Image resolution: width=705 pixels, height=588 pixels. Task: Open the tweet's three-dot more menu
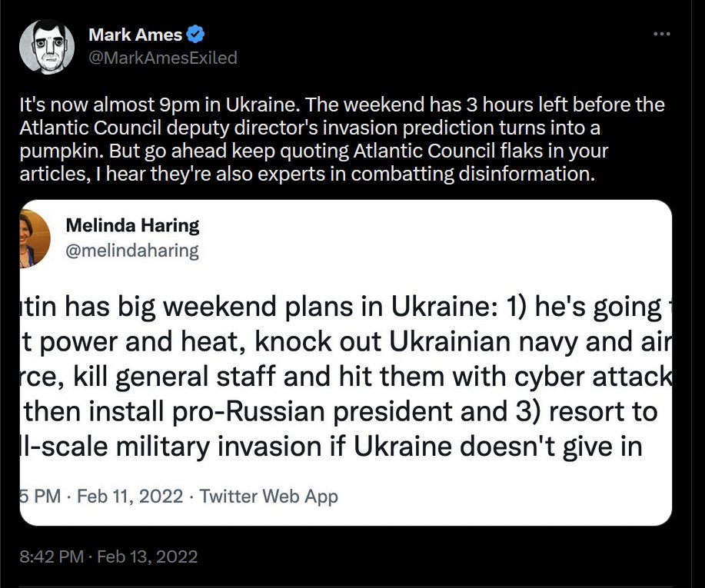coord(661,35)
